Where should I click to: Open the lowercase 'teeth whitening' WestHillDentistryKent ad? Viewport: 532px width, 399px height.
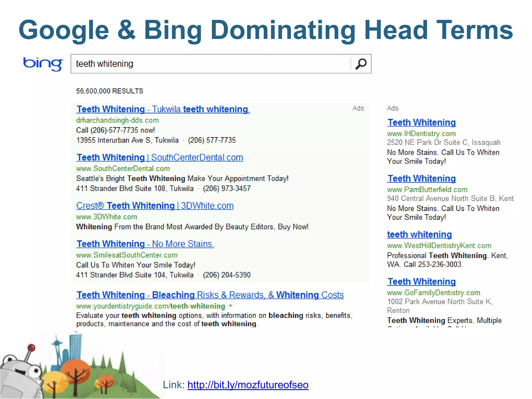[419, 235]
